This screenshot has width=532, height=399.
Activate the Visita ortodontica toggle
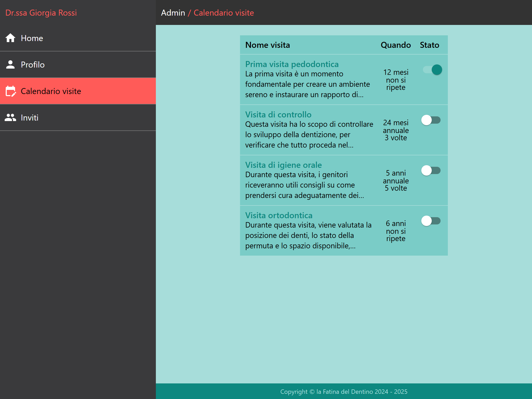pos(431,221)
